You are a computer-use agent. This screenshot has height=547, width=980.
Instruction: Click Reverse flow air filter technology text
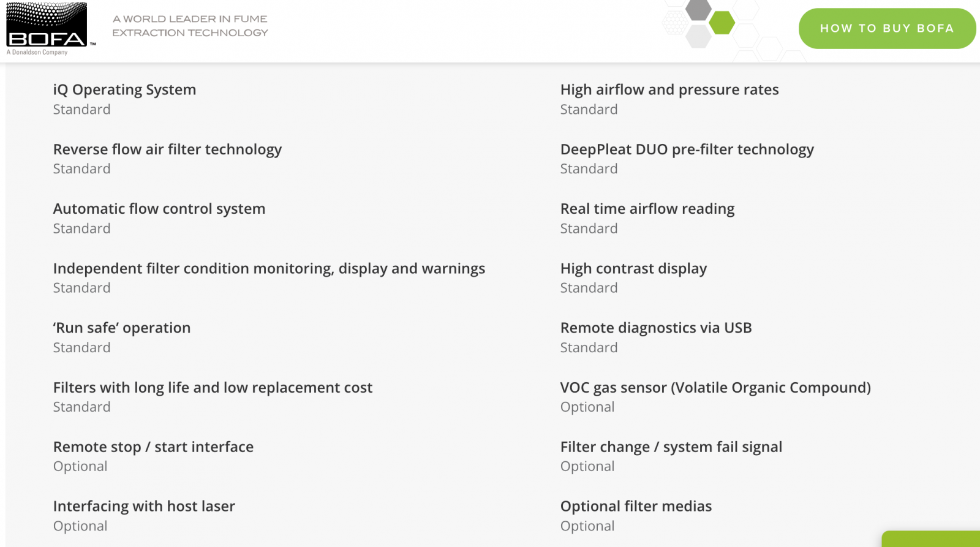coord(167,149)
